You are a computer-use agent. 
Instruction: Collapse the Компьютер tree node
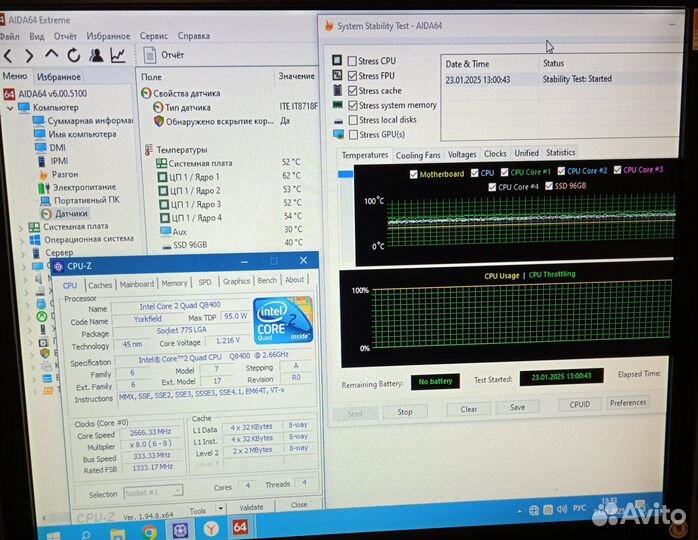10,108
